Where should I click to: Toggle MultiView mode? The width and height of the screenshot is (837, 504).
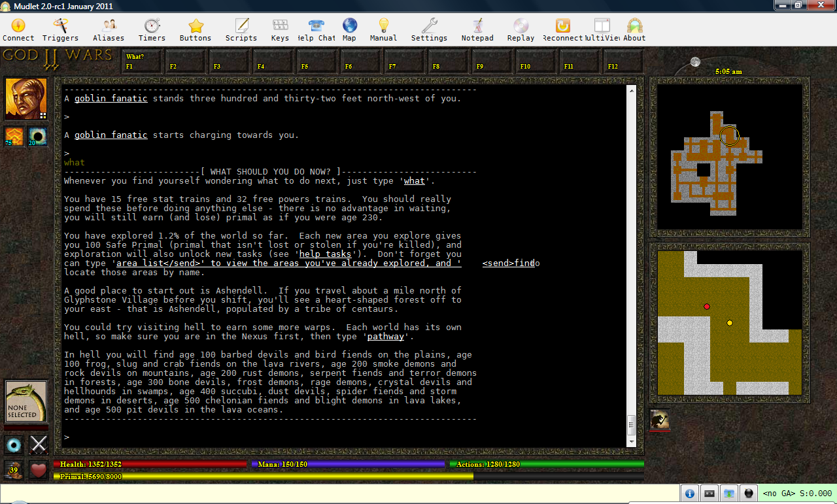pyautogui.click(x=602, y=30)
